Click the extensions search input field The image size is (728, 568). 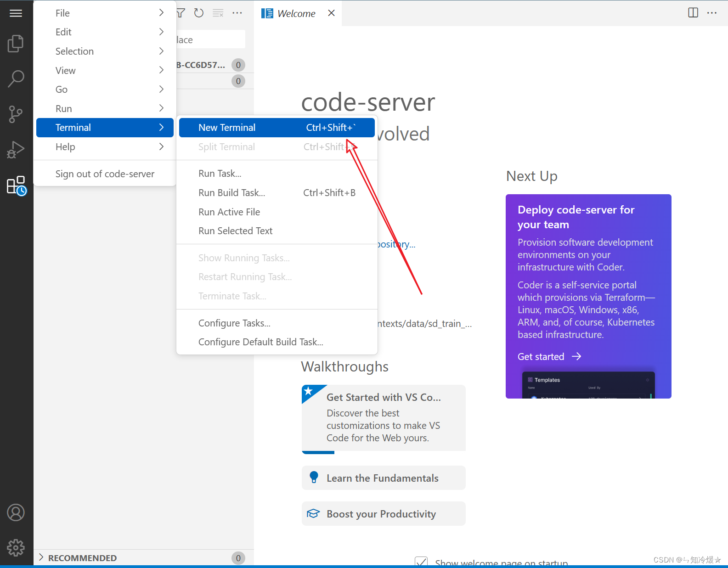[211, 39]
